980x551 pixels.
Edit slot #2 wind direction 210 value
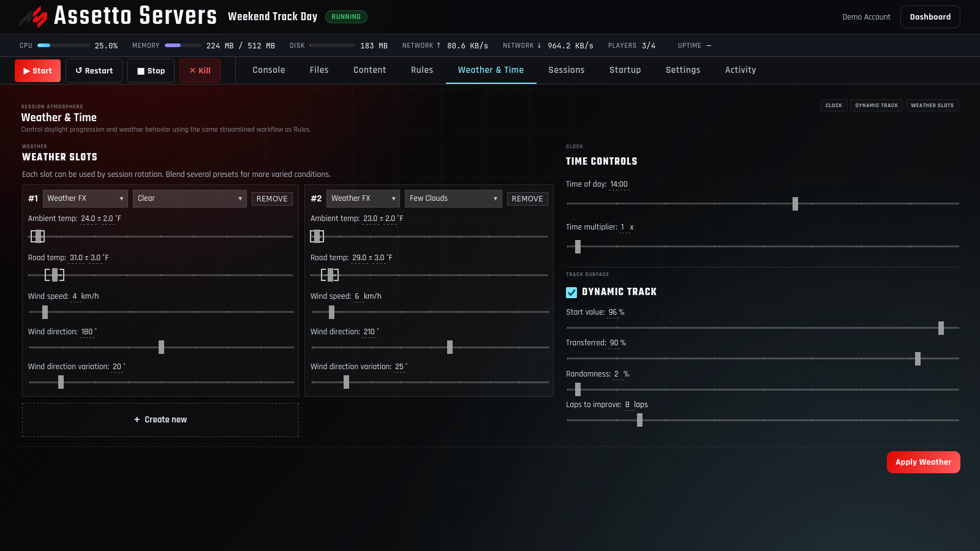[x=369, y=332]
